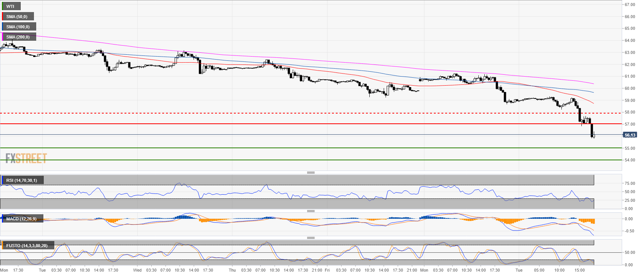This screenshot has width=644, height=275.
Task: Click the 60.00 label on the price axis
Action: (630, 89)
